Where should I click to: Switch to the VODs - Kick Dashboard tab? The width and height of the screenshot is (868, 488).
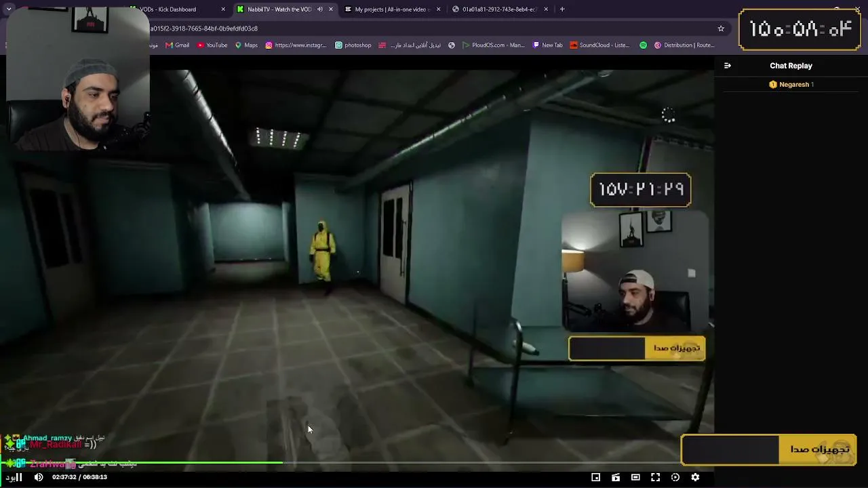(178, 9)
